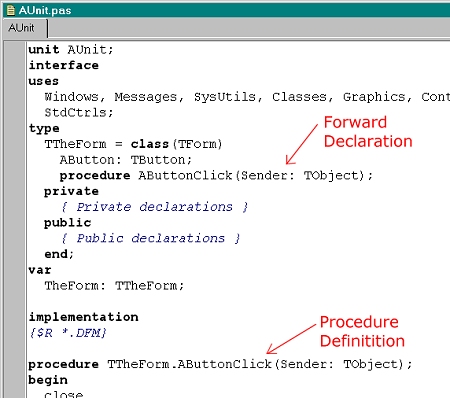The image size is (450, 398).
Task: Click 'Messages,' in the uses clause
Action: (149, 97)
